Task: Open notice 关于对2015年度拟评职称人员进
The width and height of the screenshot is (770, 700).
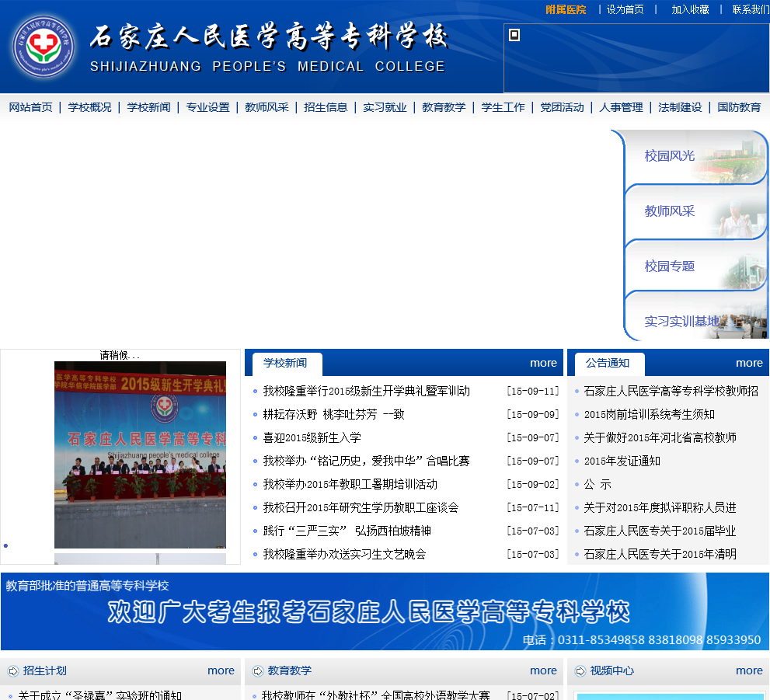Action: [660, 507]
